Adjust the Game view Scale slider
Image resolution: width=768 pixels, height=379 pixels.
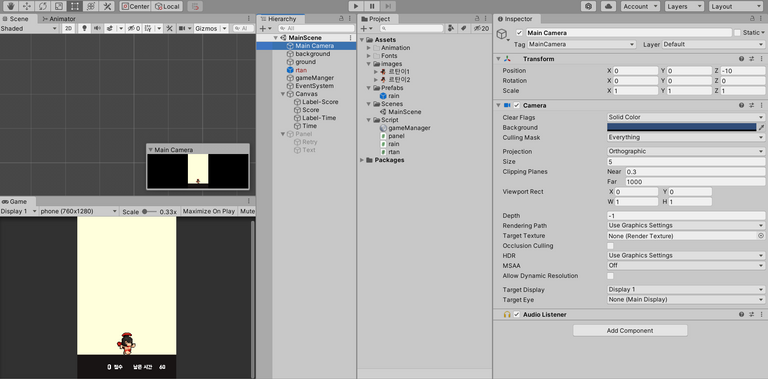click(x=149, y=212)
